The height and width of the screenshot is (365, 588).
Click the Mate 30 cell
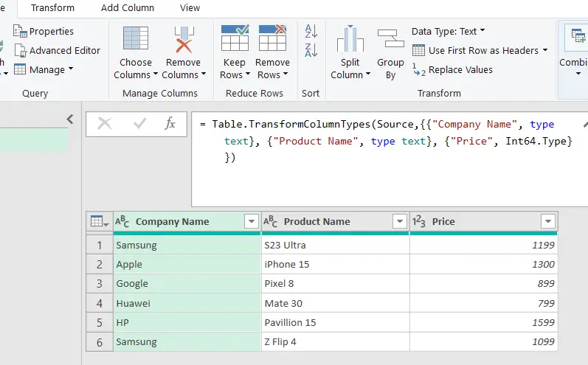click(x=336, y=303)
